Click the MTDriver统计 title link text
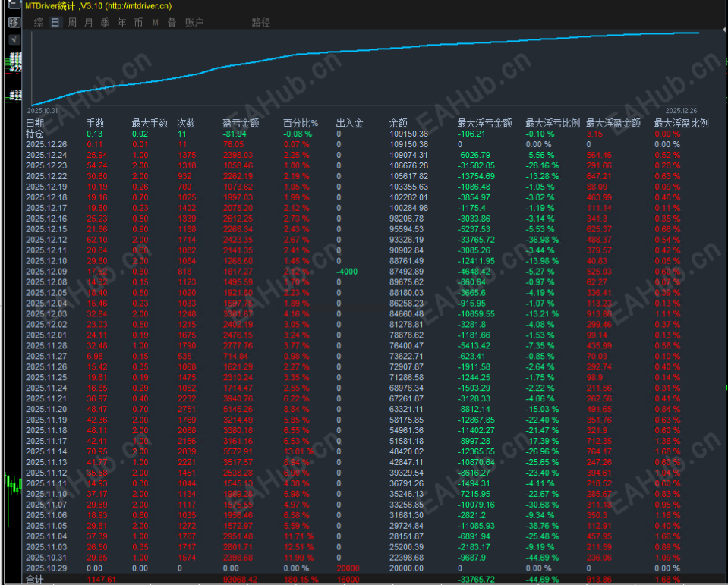The image size is (728, 585). [99, 6]
